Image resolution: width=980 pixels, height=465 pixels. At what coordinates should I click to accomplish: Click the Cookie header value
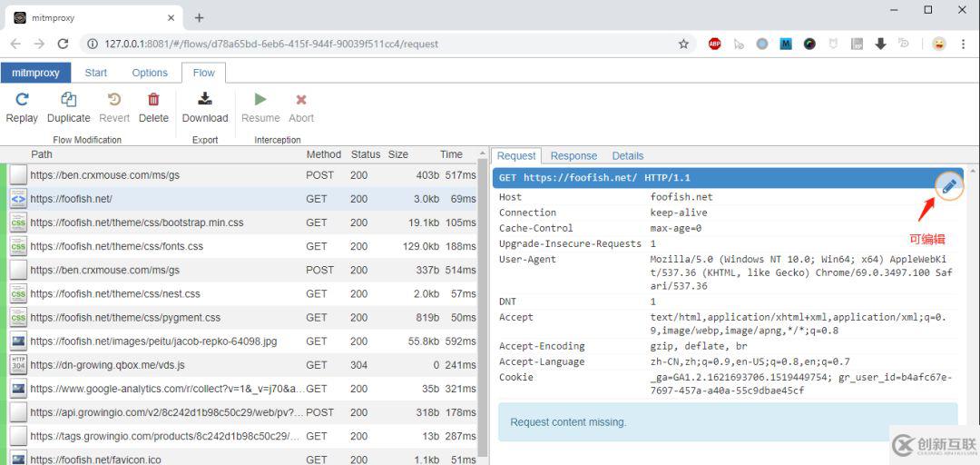point(801,384)
